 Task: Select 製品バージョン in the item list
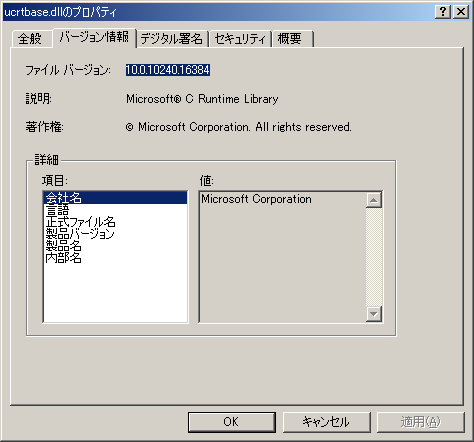[115, 234]
